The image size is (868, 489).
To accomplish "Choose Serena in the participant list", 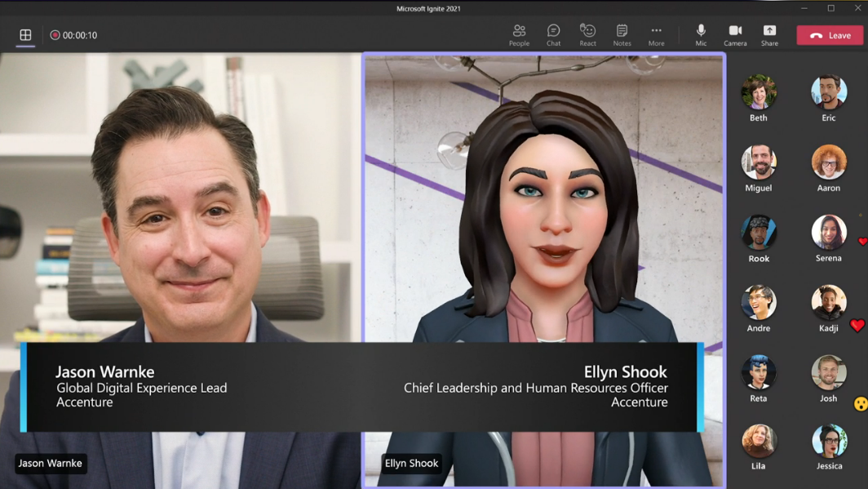I will (x=829, y=233).
